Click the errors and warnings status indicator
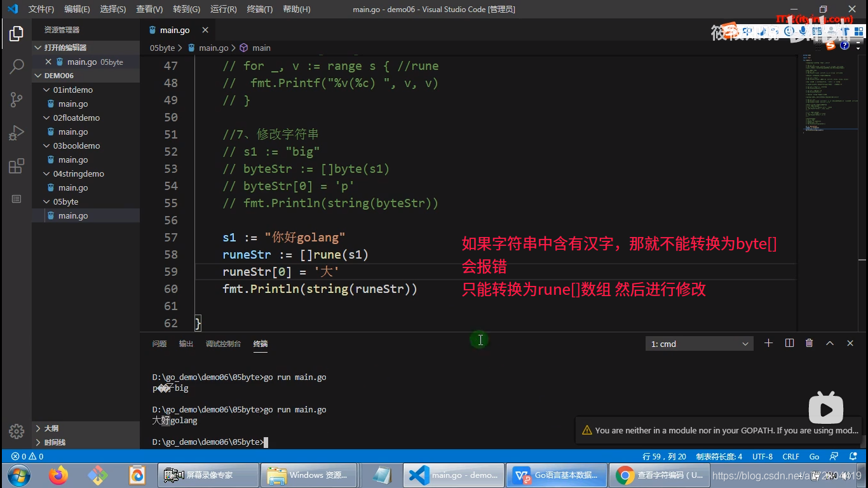The width and height of the screenshot is (868, 488). click(27, 456)
